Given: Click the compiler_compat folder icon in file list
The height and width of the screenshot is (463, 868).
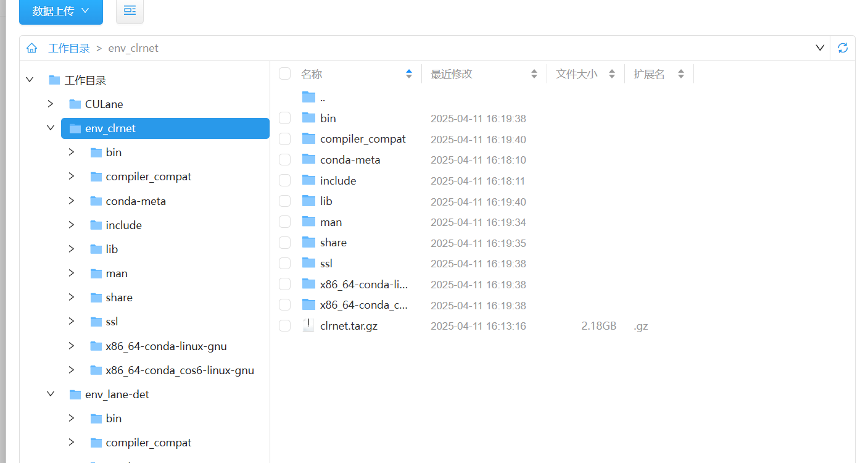Looking at the screenshot, I should point(308,139).
